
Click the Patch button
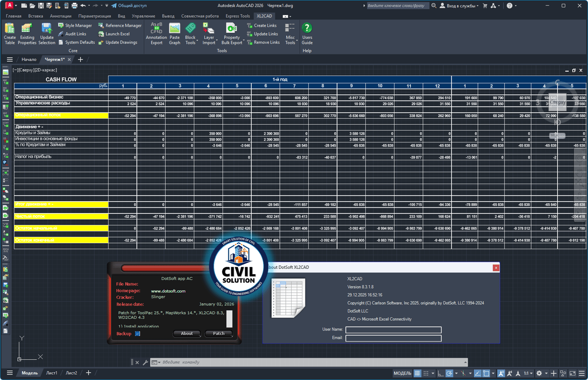[x=219, y=334]
